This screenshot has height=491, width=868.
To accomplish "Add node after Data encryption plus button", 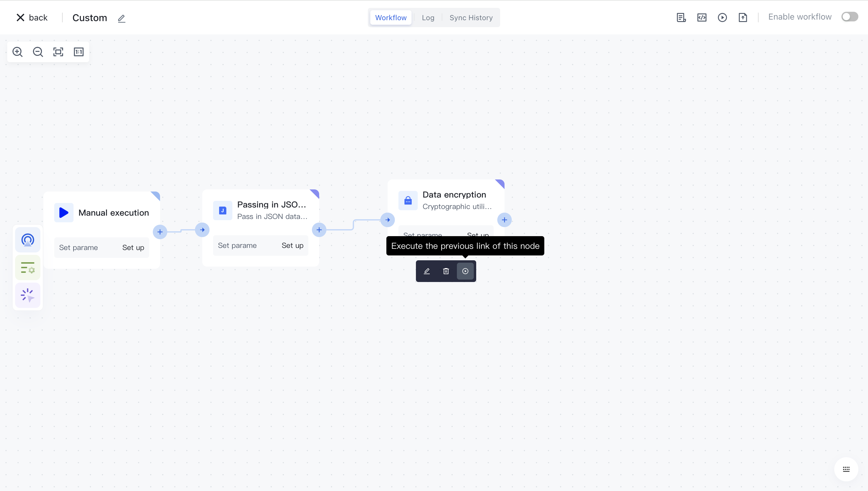I will 504,220.
